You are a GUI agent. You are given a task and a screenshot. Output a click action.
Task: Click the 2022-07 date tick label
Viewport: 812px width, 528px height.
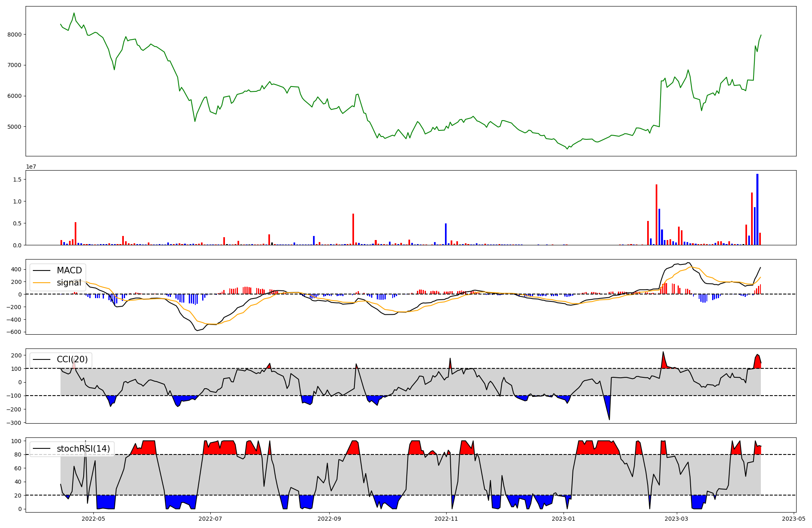(x=211, y=518)
